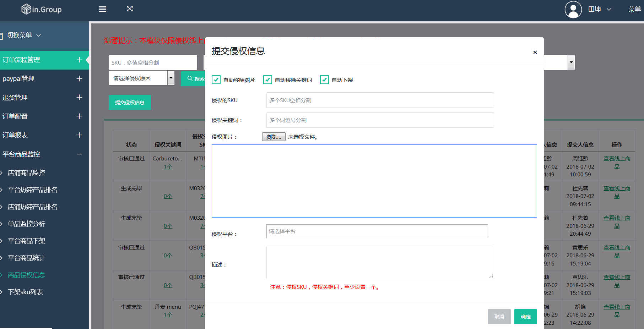Open 查看线上商品 link for 2018-06-29 14:22:08 row
The width and height of the screenshot is (644, 329).
[x=617, y=311]
